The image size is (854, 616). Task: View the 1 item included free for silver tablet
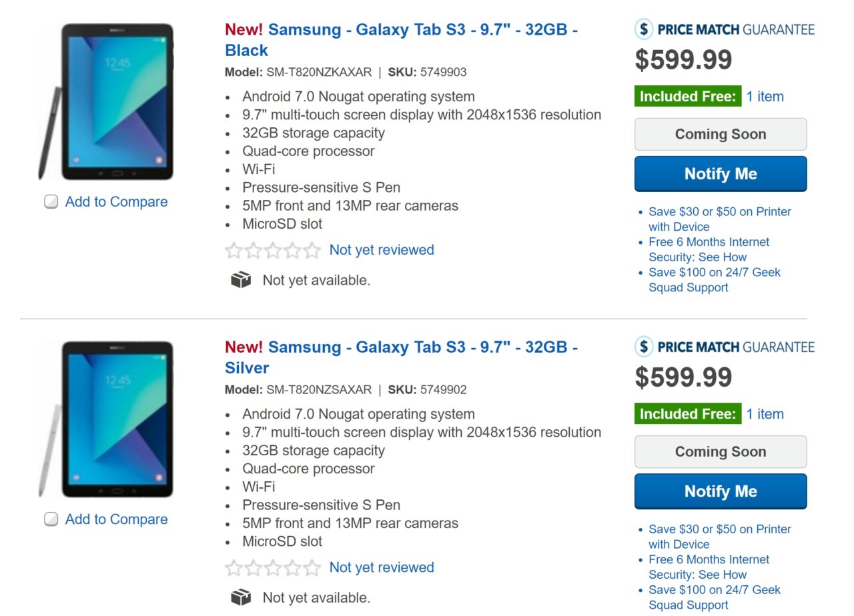click(765, 414)
